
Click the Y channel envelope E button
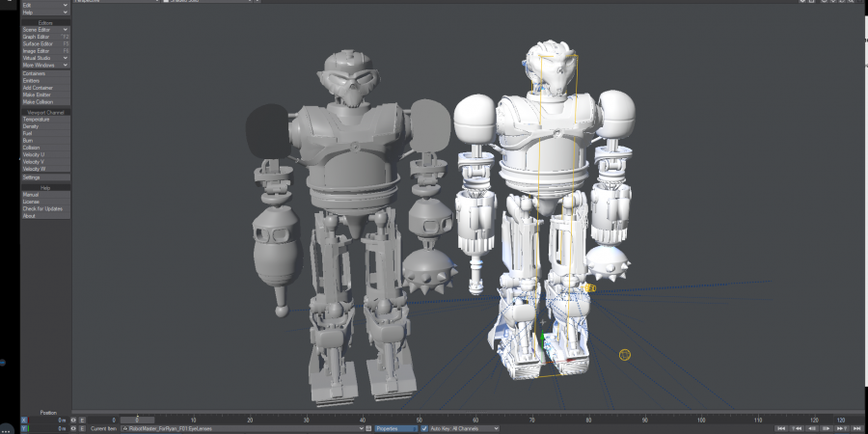tap(82, 428)
